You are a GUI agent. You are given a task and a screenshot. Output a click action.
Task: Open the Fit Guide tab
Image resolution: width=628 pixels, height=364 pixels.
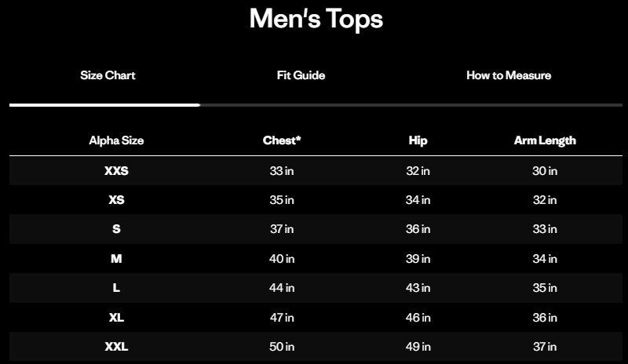301,75
